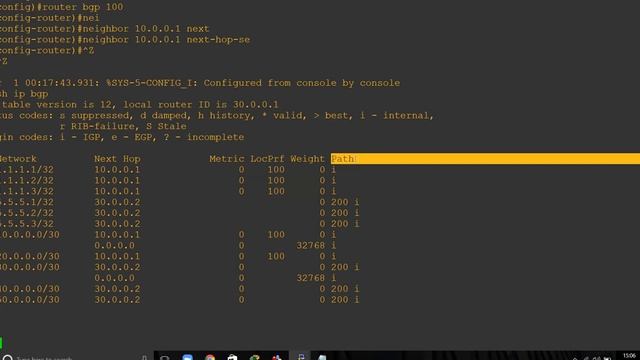Click network entry 30.0.0.0/30
The image size is (640, 360).
click(x=30, y=267)
